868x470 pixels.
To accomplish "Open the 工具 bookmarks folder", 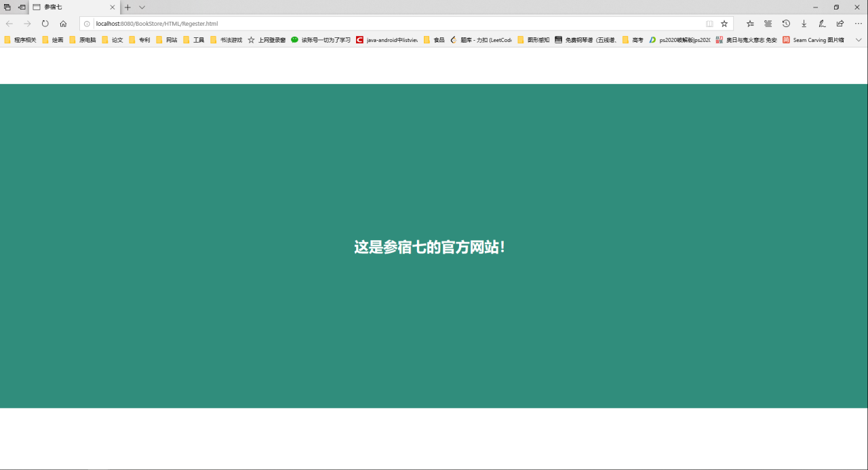I will coord(194,40).
